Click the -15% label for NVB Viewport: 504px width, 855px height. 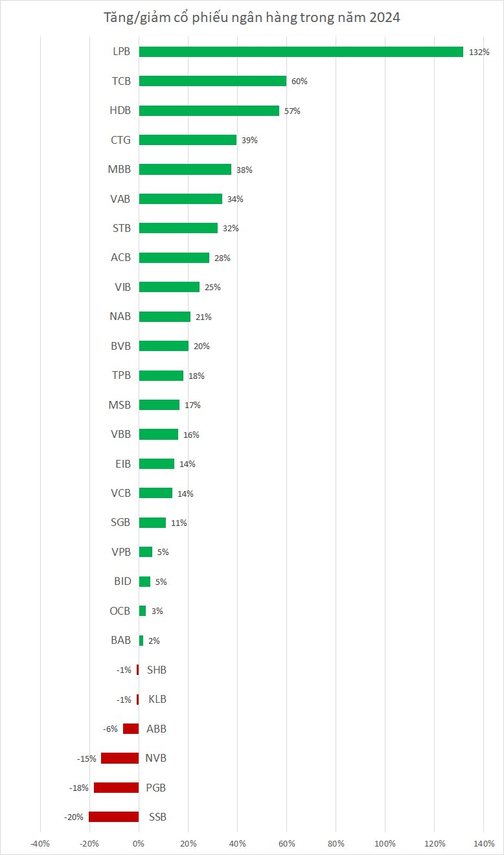click(86, 758)
